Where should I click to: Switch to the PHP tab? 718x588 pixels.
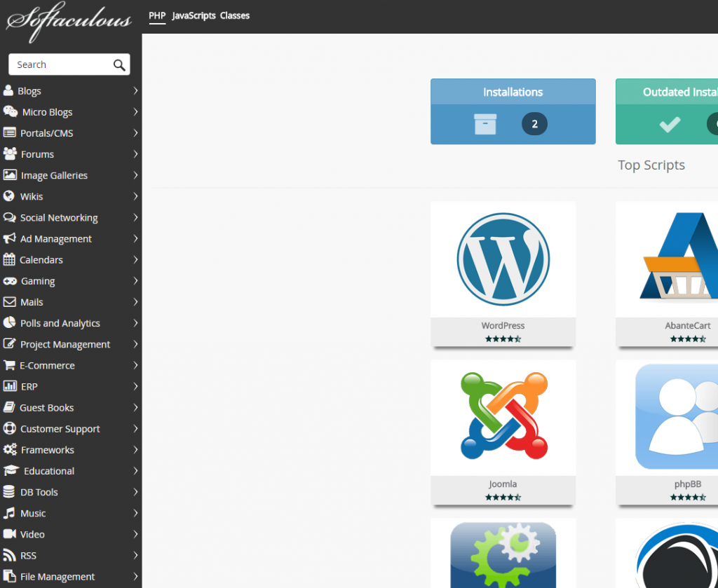157,15
